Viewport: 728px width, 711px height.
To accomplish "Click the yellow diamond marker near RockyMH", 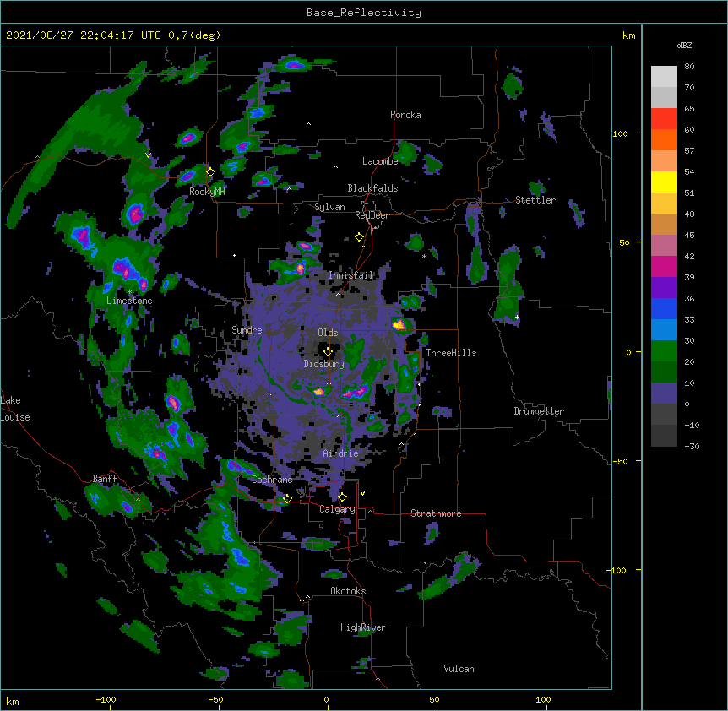I will pyautogui.click(x=210, y=172).
